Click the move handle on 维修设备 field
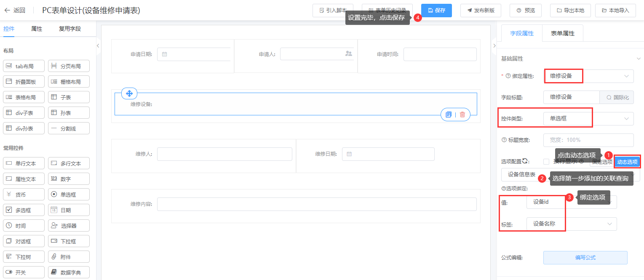Viewport: 644px width, 280px height. point(129,93)
